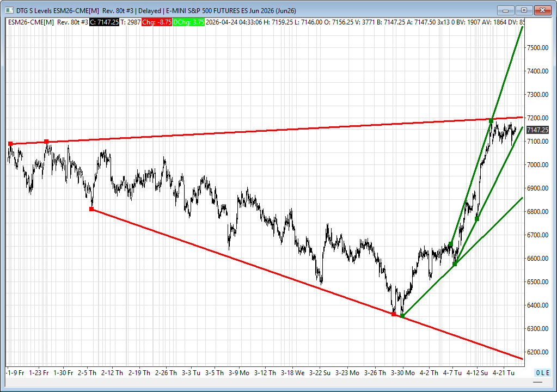557x392 pixels.
Task: Click the 6700.00 price axis label
Action: point(537,235)
